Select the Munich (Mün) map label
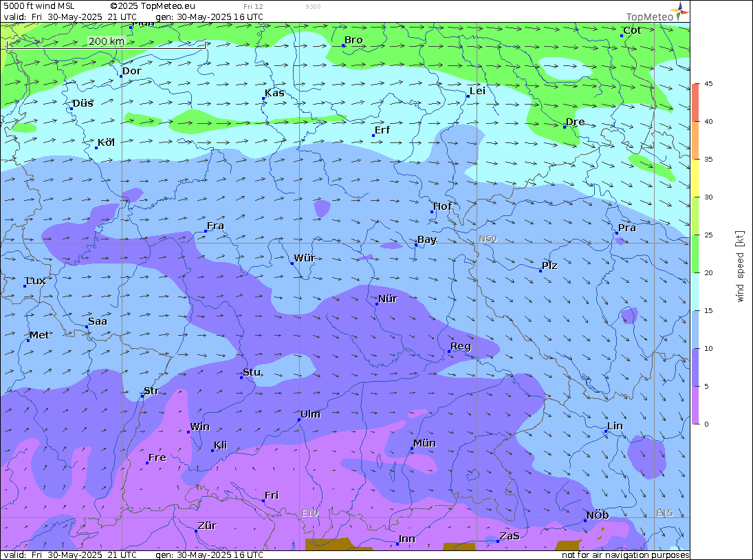The height and width of the screenshot is (560, 753). 424,443
